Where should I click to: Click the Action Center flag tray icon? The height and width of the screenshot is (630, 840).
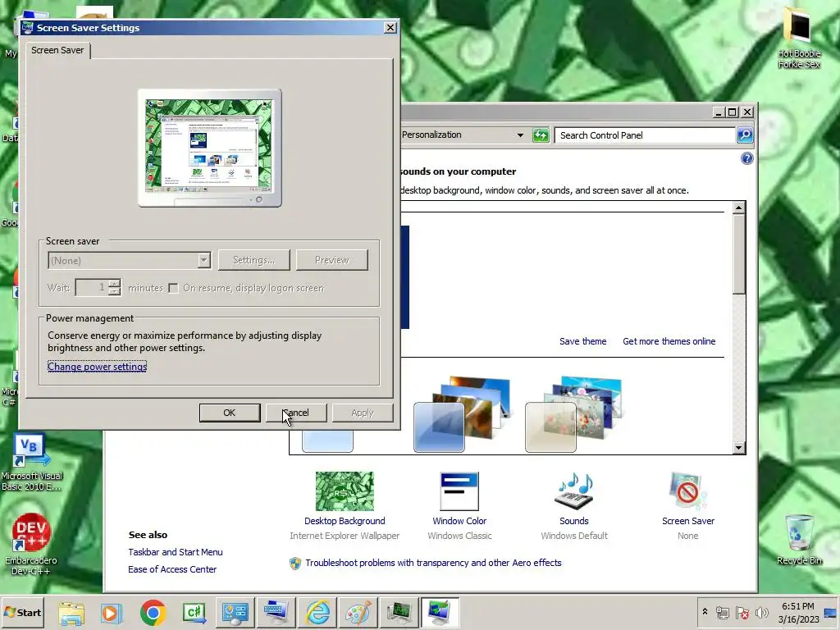click(x=742, y=612)
